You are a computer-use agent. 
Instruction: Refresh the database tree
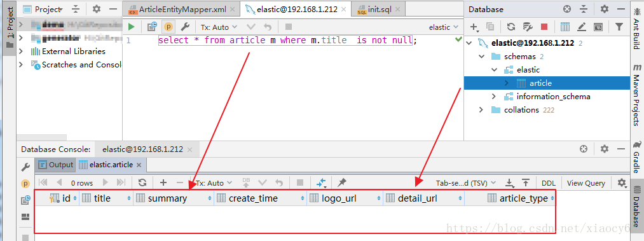pos(511,27)
